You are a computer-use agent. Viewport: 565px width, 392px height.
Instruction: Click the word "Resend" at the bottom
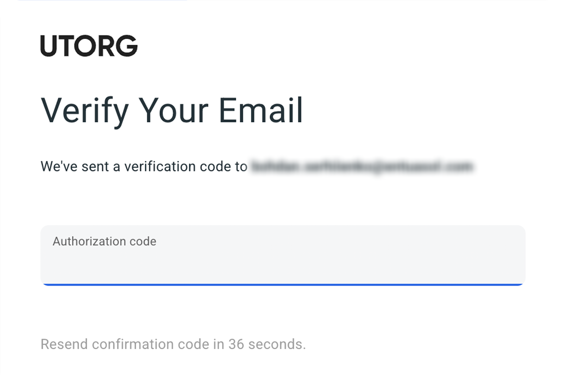pyautogui.click(x=64, y=344)
